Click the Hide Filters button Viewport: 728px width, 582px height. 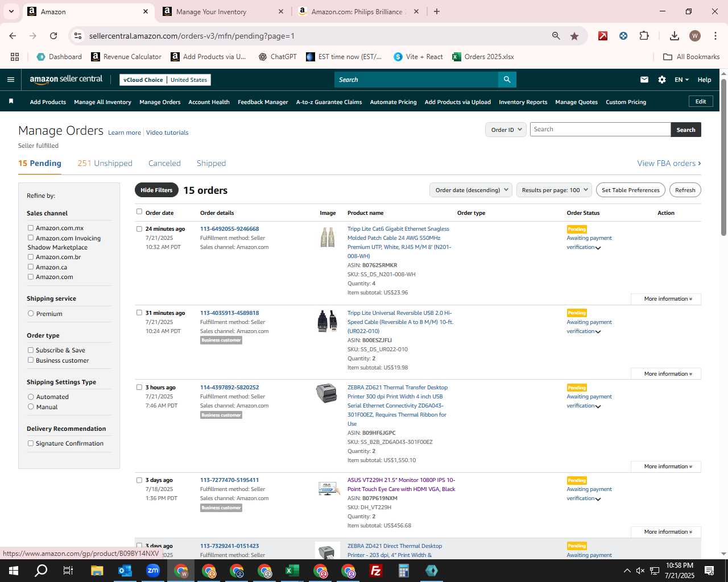tap(156, 190)
